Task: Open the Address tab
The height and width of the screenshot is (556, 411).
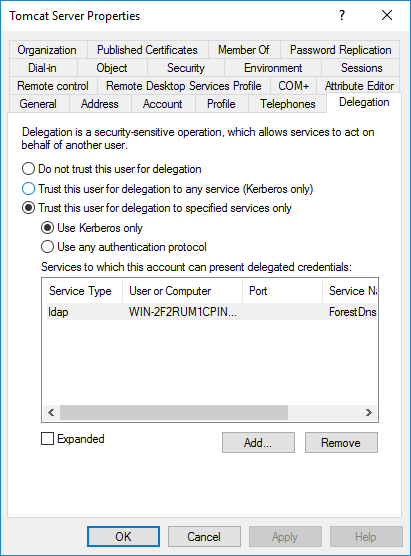Action: pyautogui.click(x=100, y=104)
